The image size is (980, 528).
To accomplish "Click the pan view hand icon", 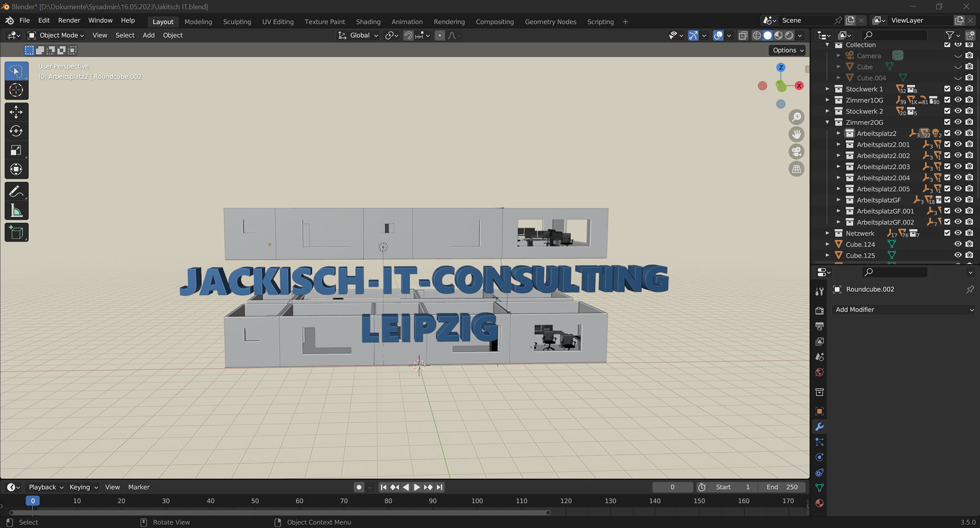I will (796, 134).
